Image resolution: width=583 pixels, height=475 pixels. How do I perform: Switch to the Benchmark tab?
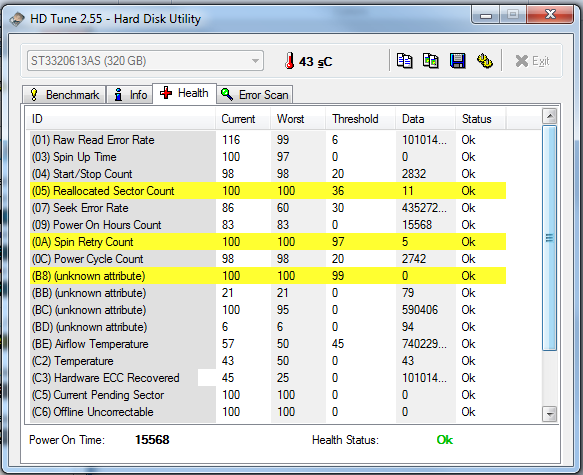click(64, 95)
